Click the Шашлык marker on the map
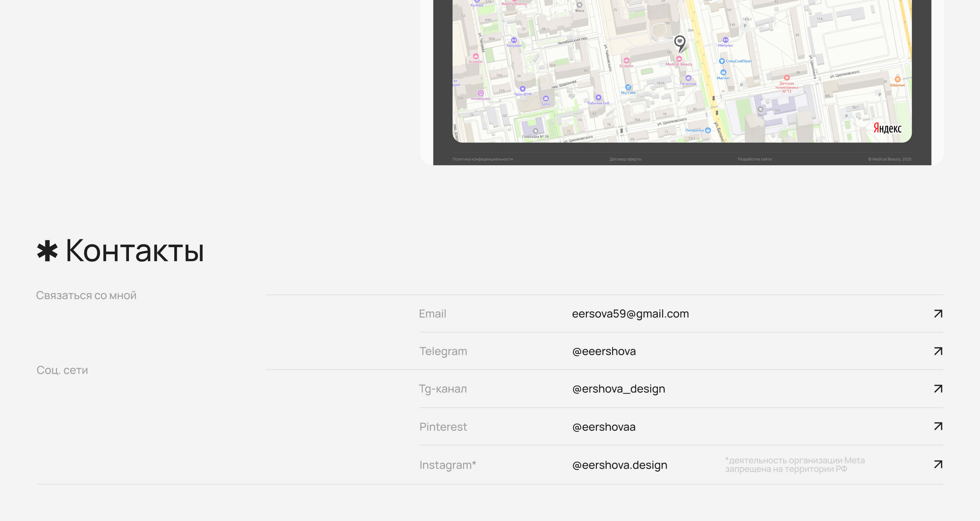The image size is (980, 521). click(897, 82)
